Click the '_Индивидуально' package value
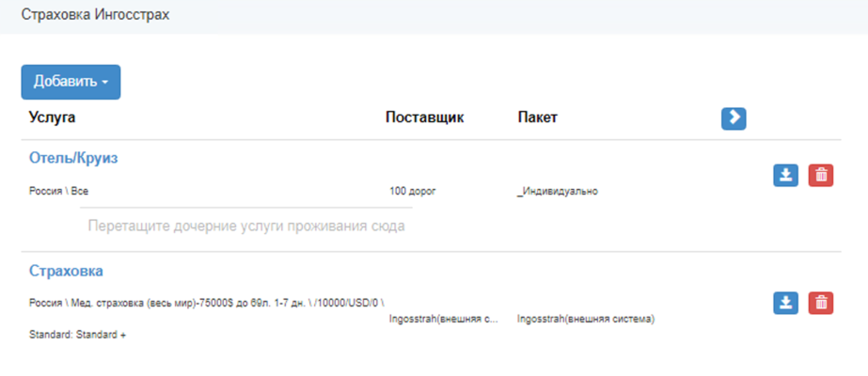The image size is (868, 376). pyautogui.click(x=558, y=191)
